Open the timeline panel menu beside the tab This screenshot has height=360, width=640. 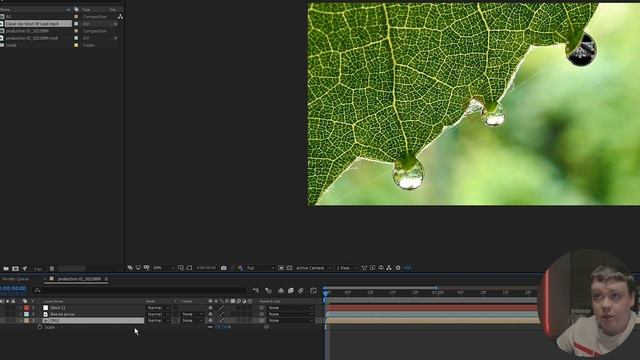click(106, 279)
